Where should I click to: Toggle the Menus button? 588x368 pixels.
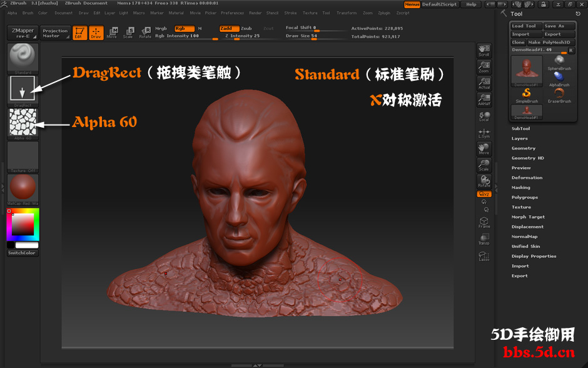412,4
